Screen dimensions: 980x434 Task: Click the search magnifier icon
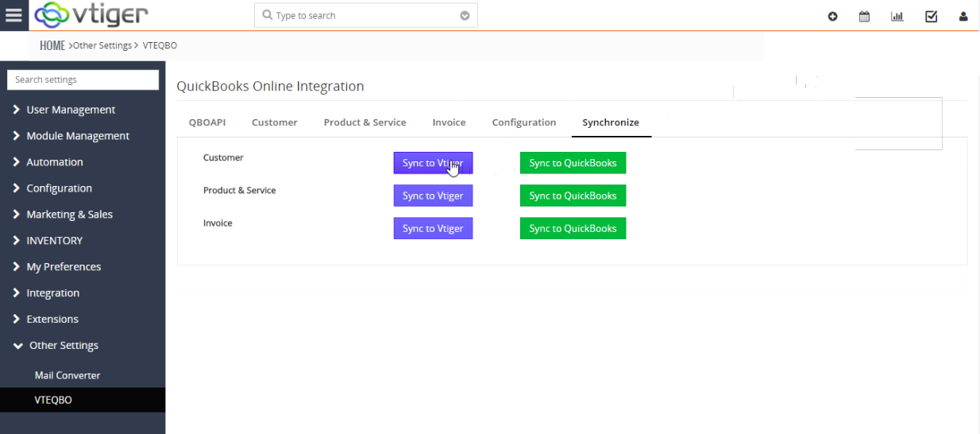267,15
